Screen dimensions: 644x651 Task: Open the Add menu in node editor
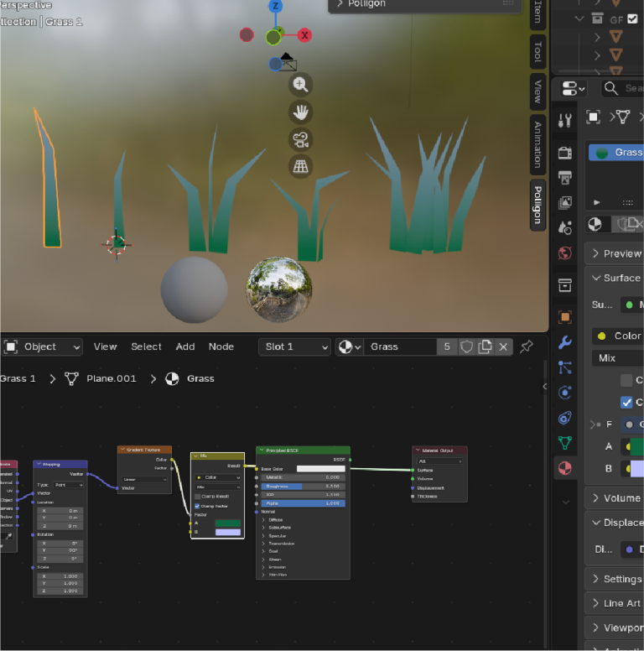coord(185,346)
